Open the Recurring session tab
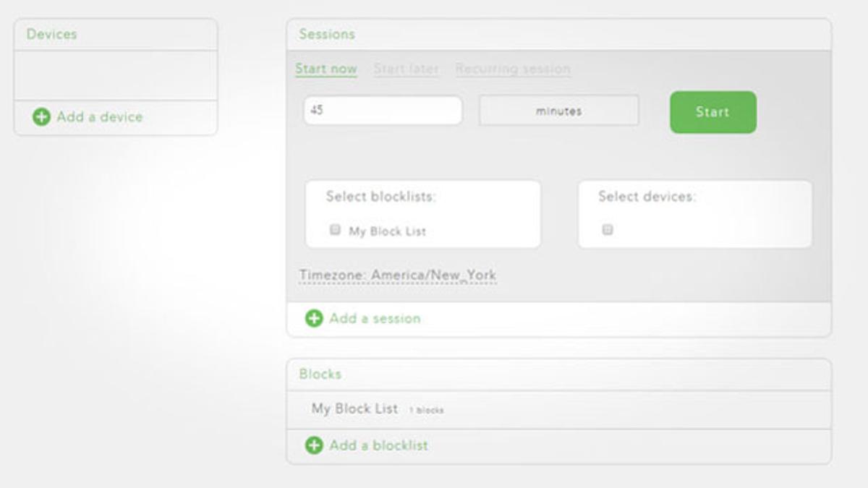The width and height of the screenshot is (868, 488). click(513, 69)
